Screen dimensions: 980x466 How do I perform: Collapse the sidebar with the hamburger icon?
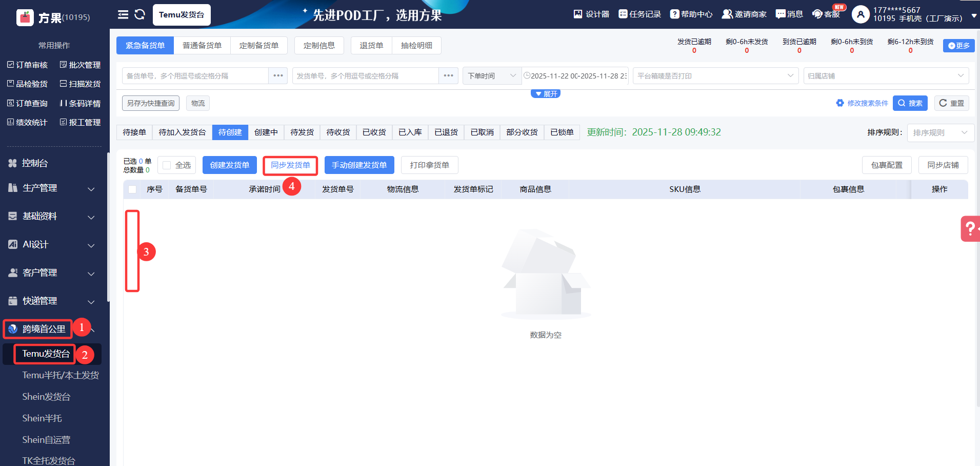click(x=123, y=14)
